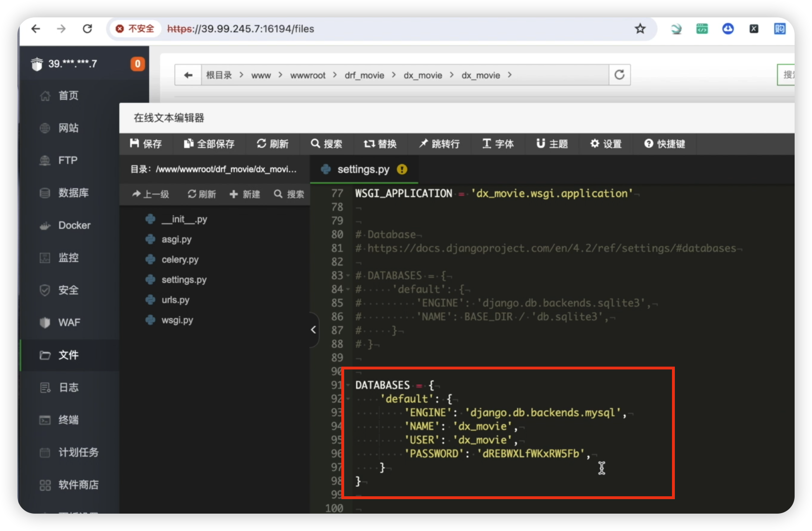Open wsgi.py in the file tree
Viewport: 812px width, 531px height.
point(177,320)
